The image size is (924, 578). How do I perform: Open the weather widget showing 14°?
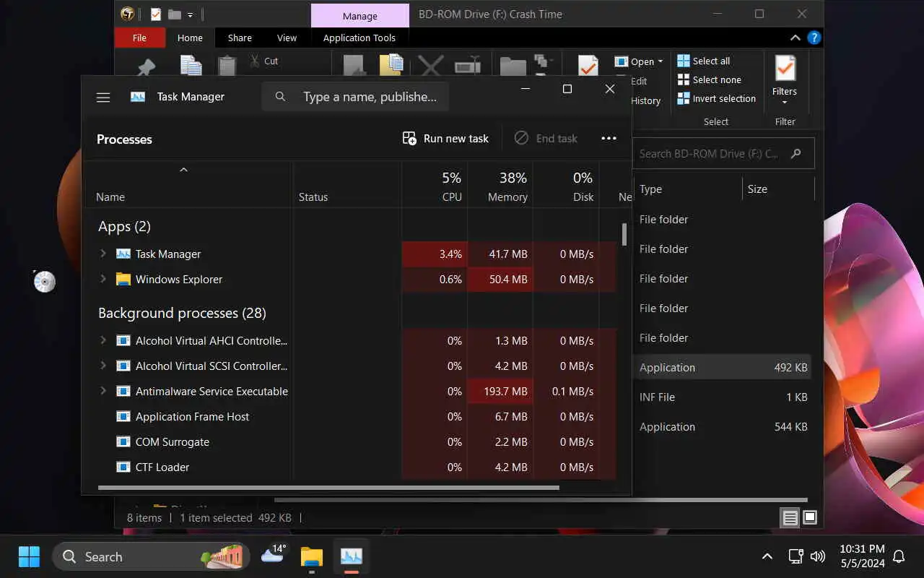[x=274, y=554]
